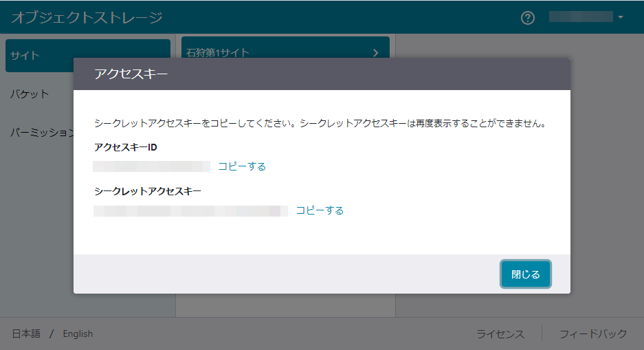
Task: Click the masked access key ID value
Action: coord(152,166)
